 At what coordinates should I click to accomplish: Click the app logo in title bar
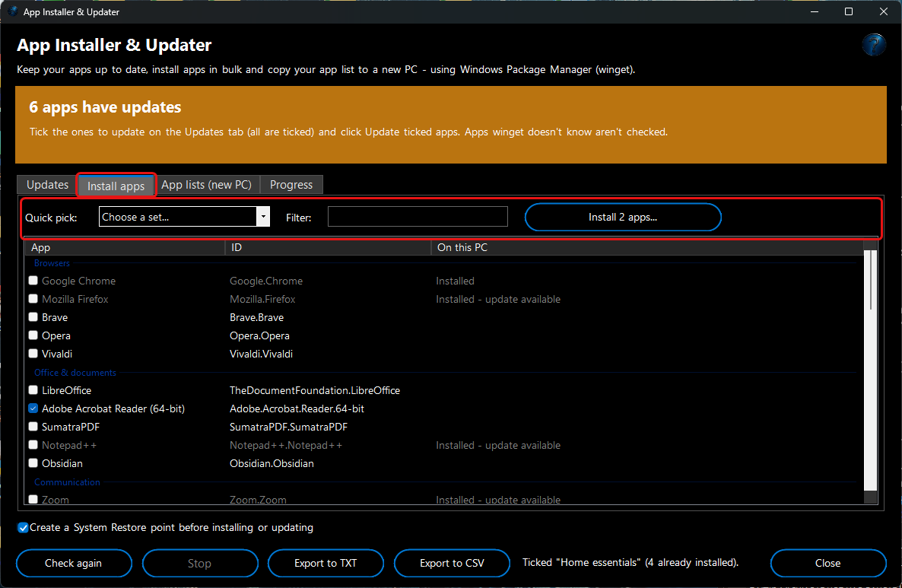pyautogui.click(x=13, y=11)
